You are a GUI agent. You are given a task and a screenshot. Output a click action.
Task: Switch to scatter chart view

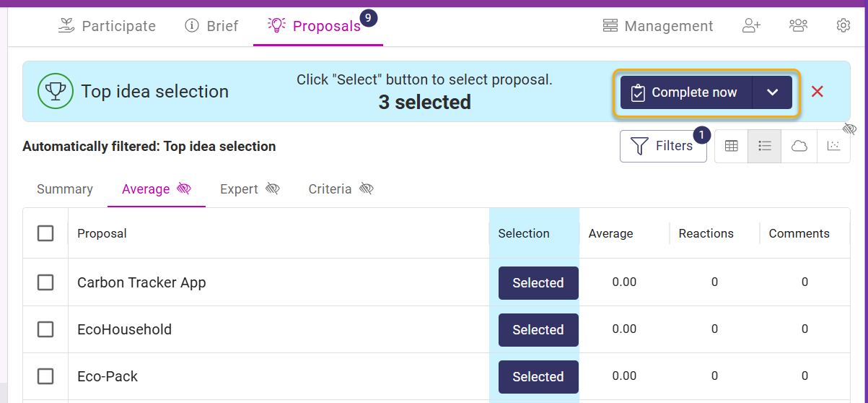point(833,146)
